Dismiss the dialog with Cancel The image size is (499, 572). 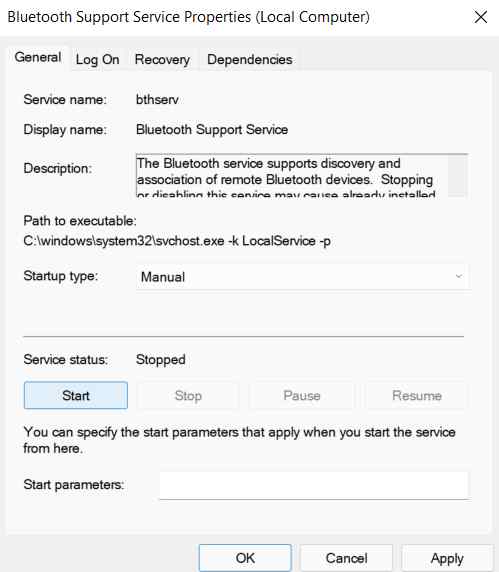tap(347, 558)
